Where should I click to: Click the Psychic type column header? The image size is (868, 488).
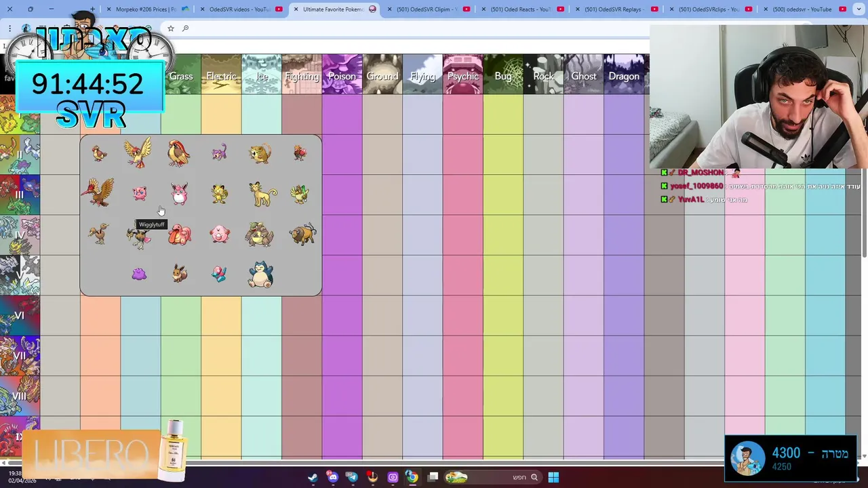(463, 75)
